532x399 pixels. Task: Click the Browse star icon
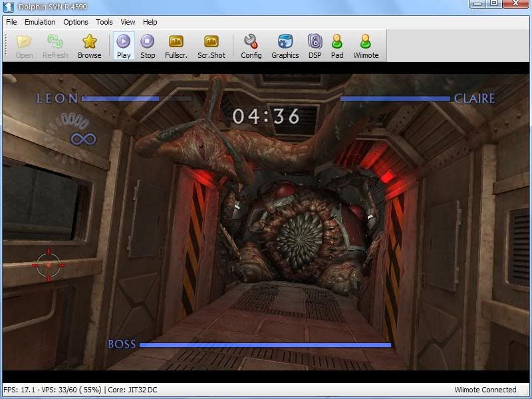(90, 46)
